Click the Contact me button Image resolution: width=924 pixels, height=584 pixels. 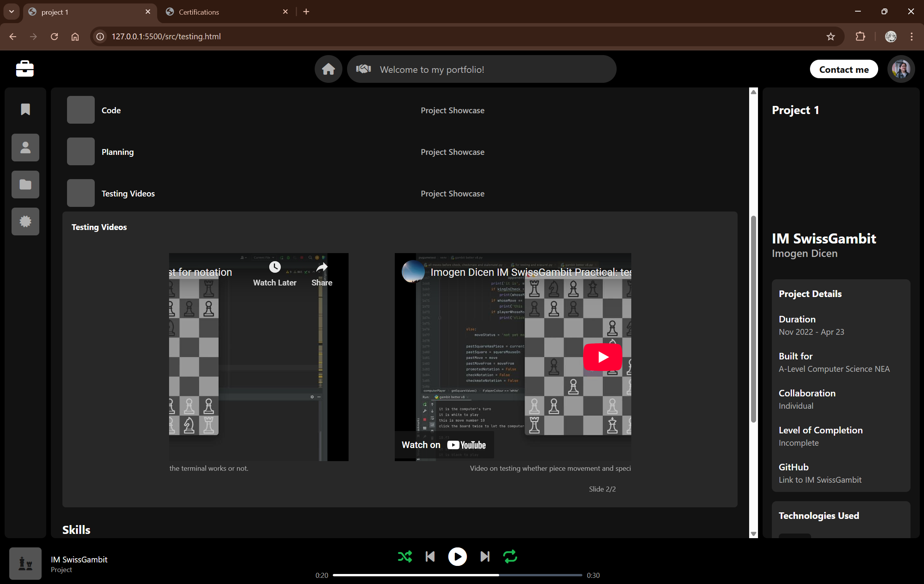click(844, 69)
